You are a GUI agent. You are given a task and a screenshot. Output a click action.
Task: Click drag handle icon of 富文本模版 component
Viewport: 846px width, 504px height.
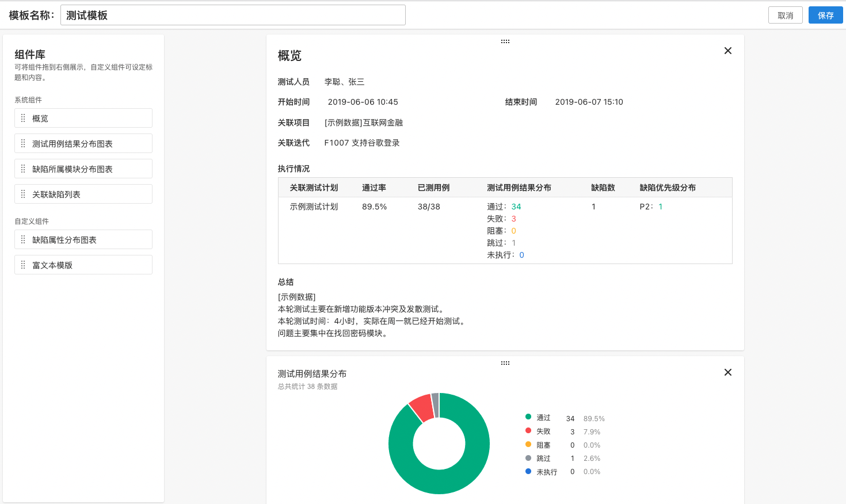click(22, 264)
